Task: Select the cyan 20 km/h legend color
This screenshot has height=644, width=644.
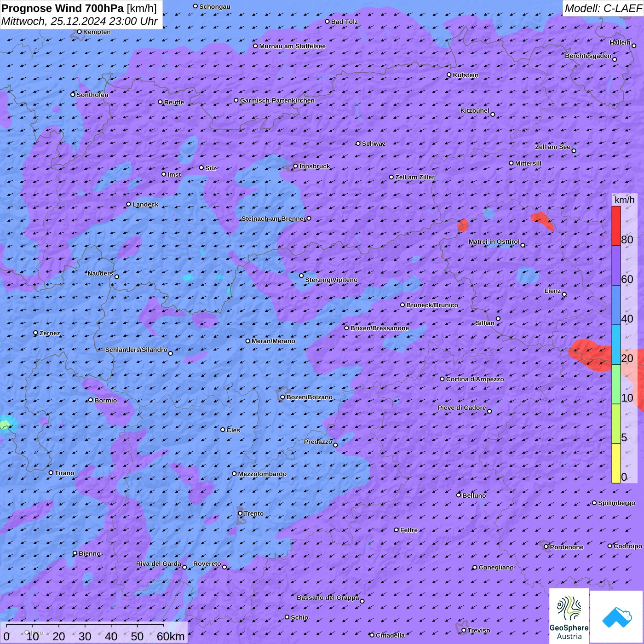Action: point(616,345)
